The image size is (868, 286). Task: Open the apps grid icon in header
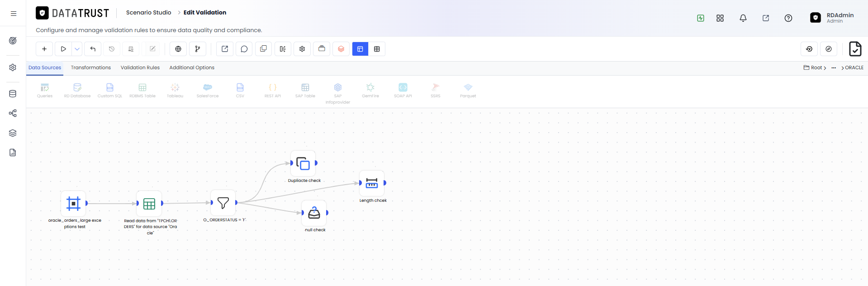[720, 18]
